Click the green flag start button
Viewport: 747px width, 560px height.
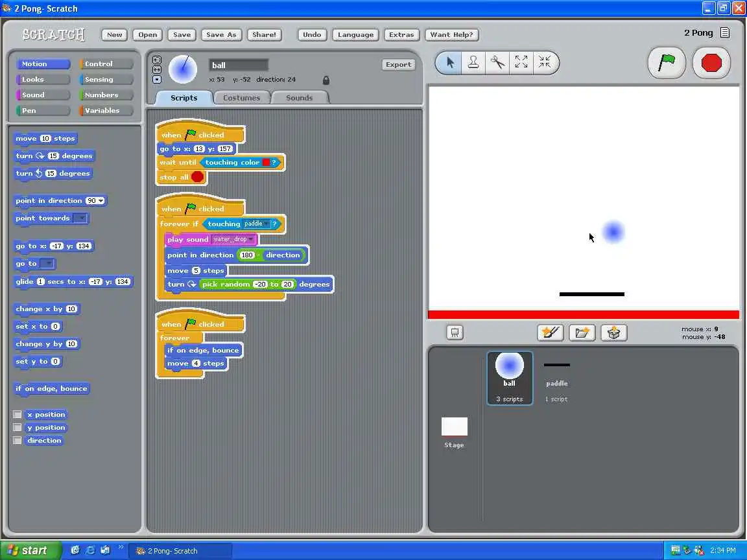[667, 62]
